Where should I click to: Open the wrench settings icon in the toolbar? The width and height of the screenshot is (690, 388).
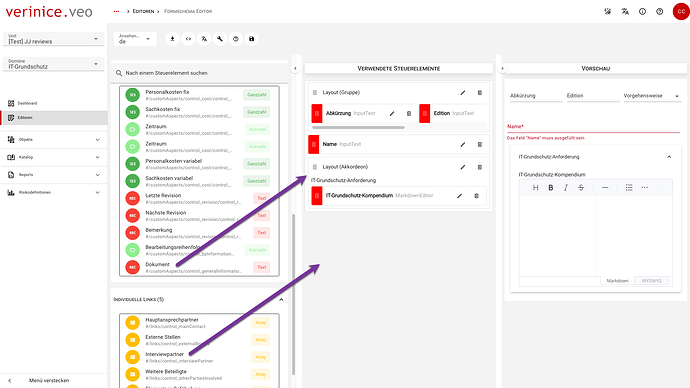pyautogui.click(x=220, y=39)
